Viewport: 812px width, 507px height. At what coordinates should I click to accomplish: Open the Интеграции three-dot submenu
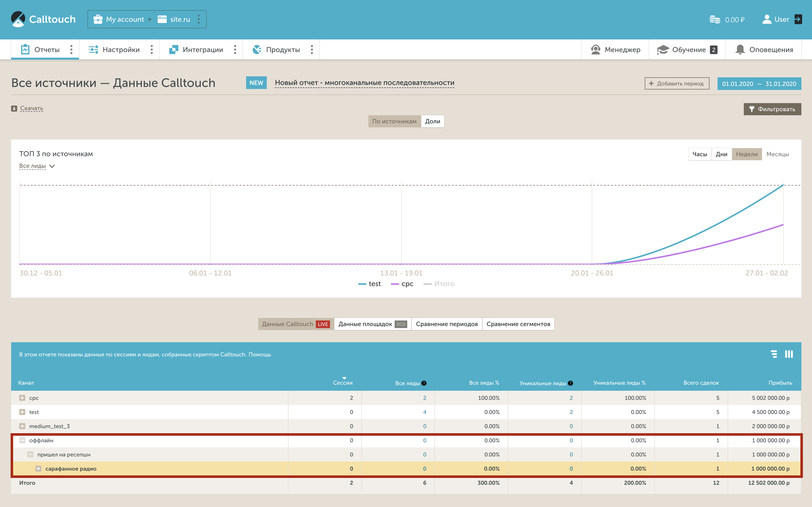pyautogui.click(x=235, y=50)
